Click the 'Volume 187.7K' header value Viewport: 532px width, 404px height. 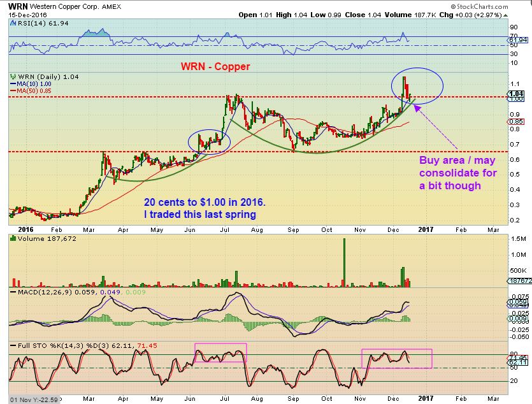click(x=410, y=15)
